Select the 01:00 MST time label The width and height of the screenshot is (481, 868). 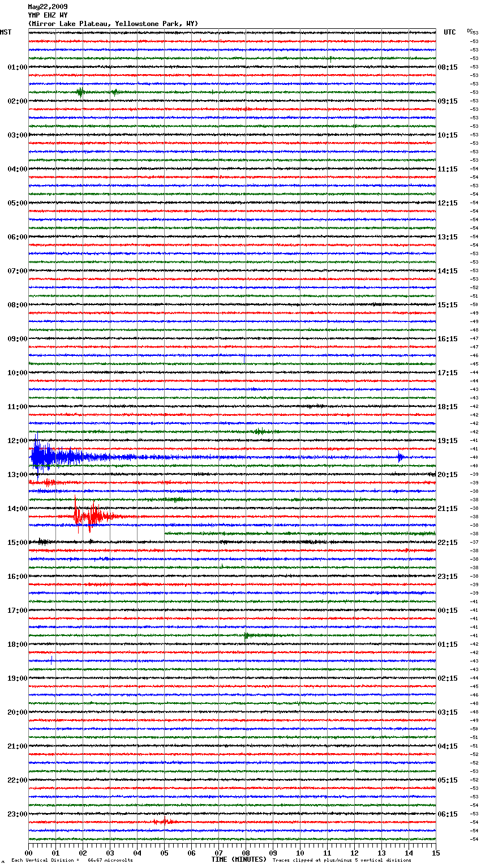pyautogui.click(x=17, y=67)
